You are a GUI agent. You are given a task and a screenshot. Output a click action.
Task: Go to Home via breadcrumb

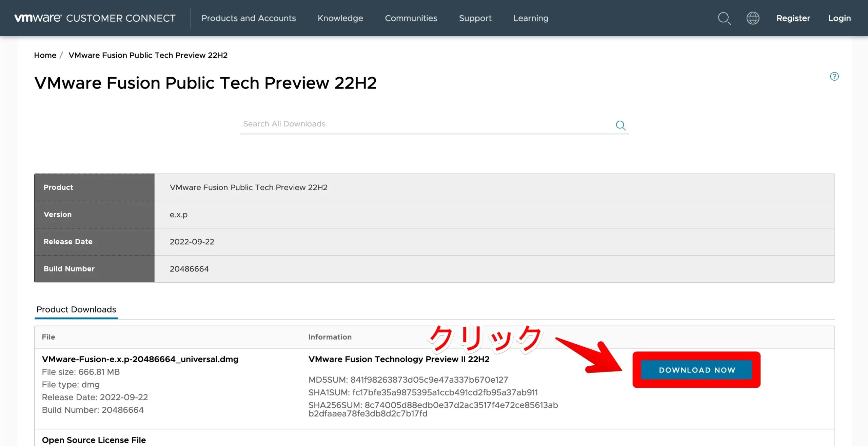(x=45, y=55)
